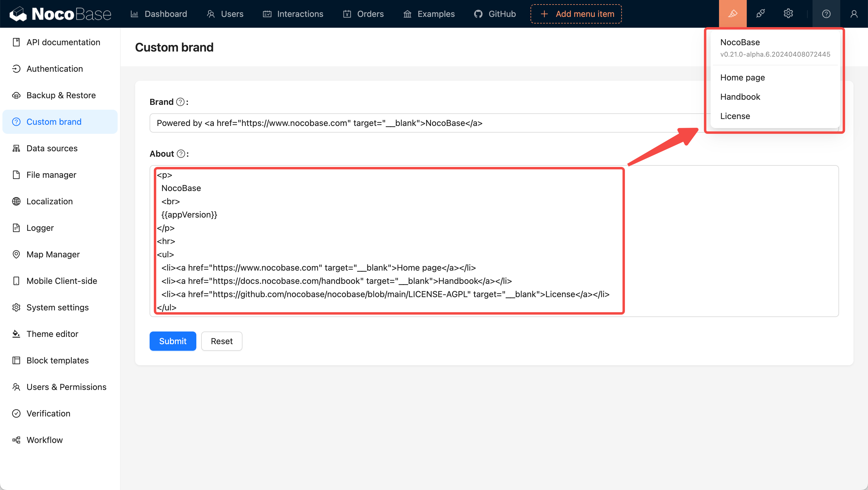The width and height of the screenshot is (868, 490).
Task: Click the About help tooltip icon
Action: tap(181, 154)
